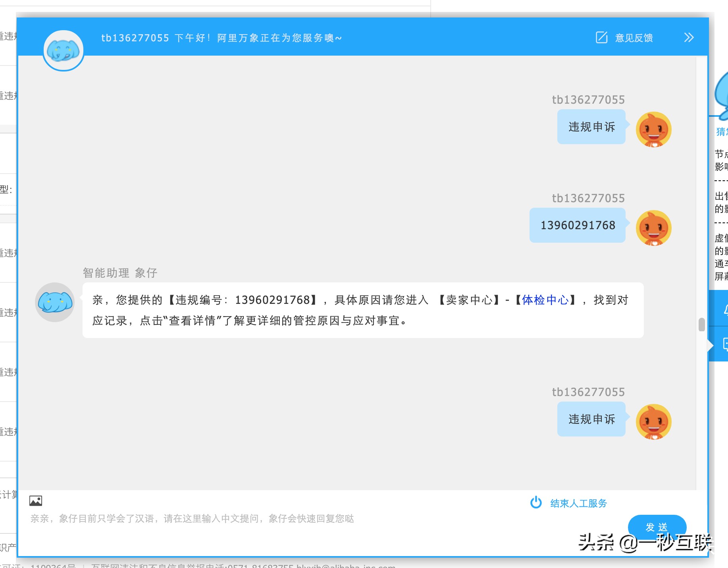
Task: Collapse the chat window using the double chevron
Action: click(689, 37)
